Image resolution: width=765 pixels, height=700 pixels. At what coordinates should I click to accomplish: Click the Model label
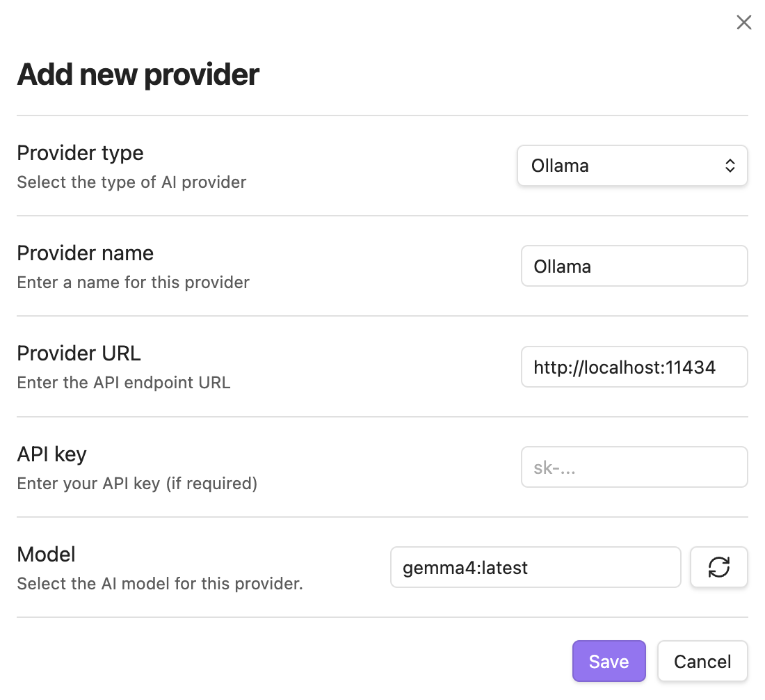(46, 555)
